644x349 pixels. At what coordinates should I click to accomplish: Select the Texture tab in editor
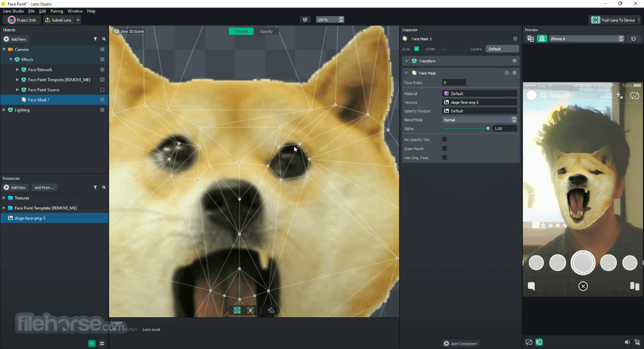[241, 31]
